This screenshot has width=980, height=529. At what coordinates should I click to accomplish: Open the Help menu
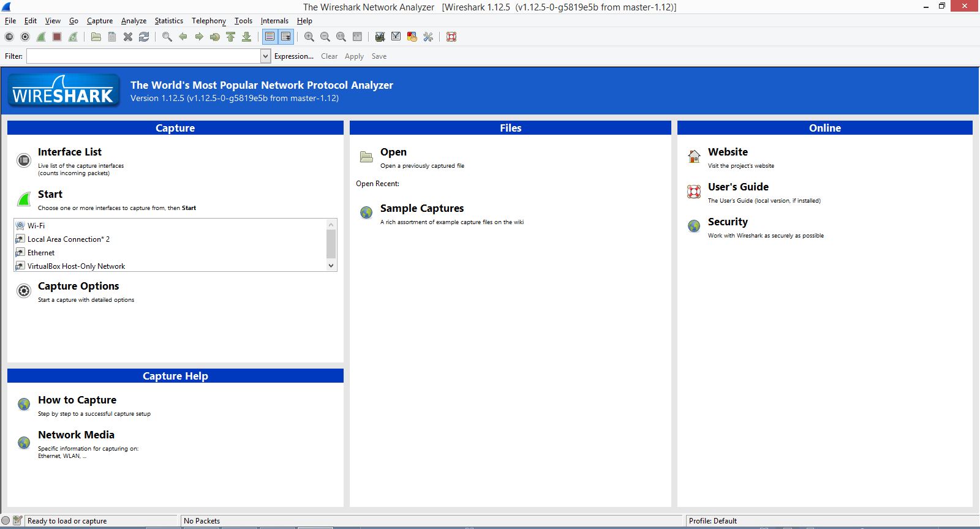pos(304,21)
